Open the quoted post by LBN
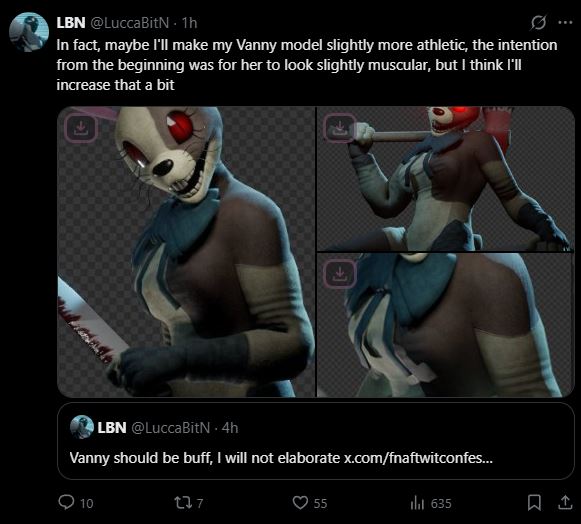The width and height of the screenshot is (581, 524). click(x=316, y=441)
